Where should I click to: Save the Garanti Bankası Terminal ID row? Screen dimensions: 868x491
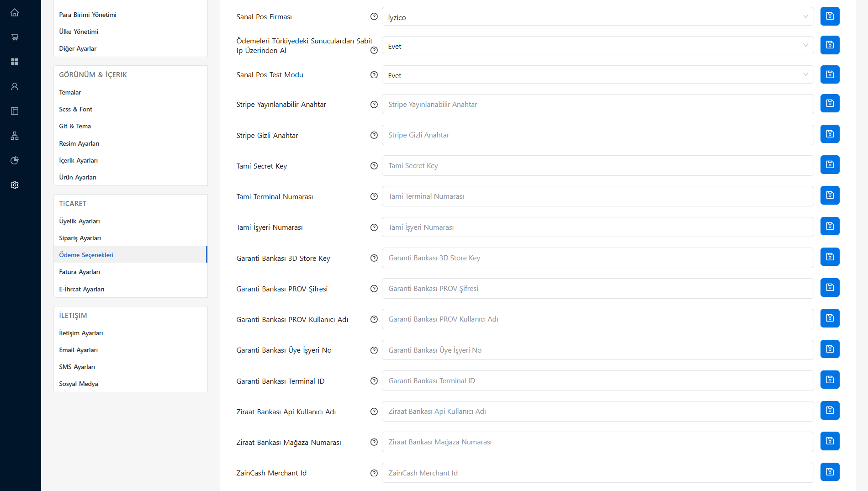(x=830, y=380)
